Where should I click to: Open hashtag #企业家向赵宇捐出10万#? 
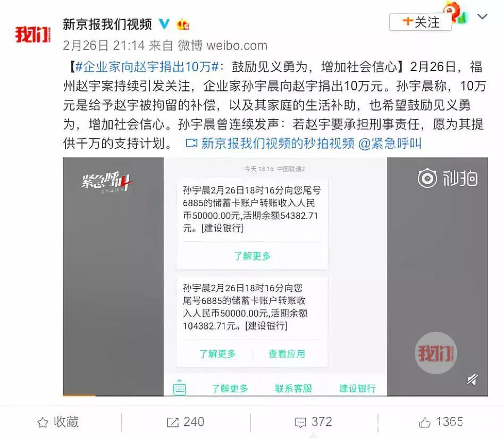[x=148, y=67]
